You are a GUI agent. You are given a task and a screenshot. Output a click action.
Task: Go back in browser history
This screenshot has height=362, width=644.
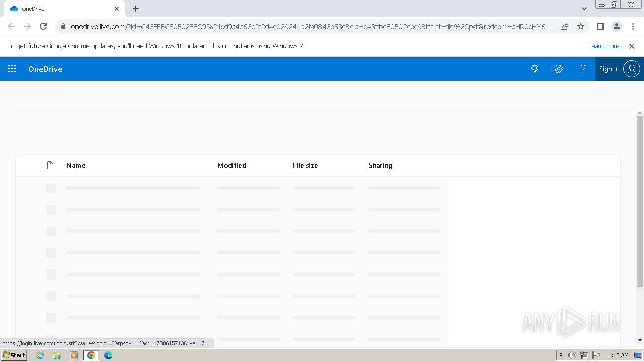click(x=11, y=26)
